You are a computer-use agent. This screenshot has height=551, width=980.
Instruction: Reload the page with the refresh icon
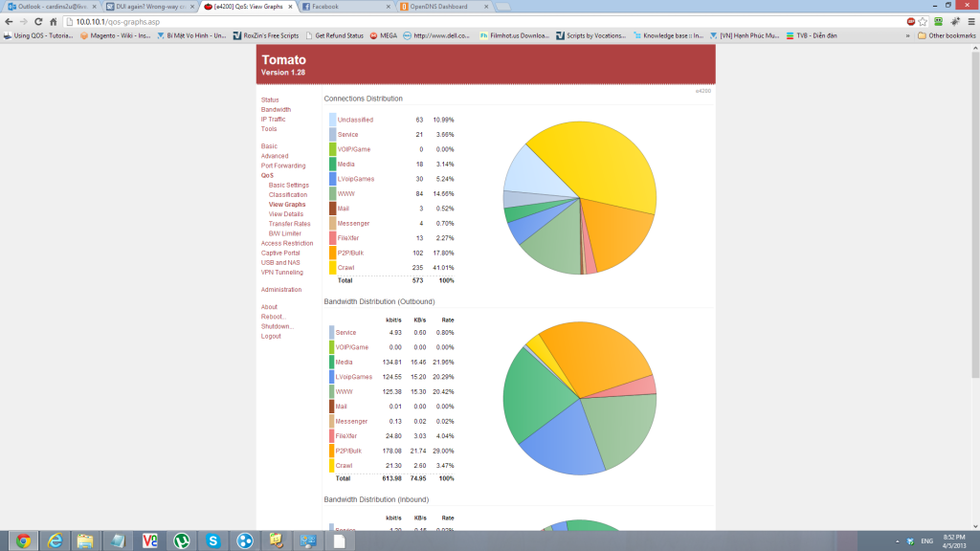40,21
